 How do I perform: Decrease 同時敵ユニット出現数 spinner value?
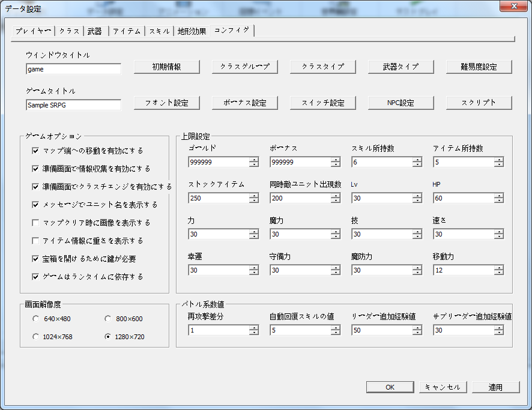pos(336,200)
